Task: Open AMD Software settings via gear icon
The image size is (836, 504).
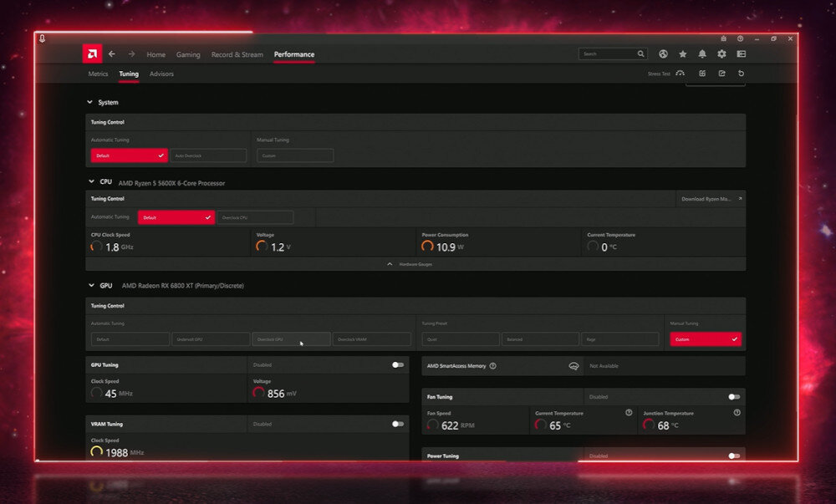Action: (721, 53)
